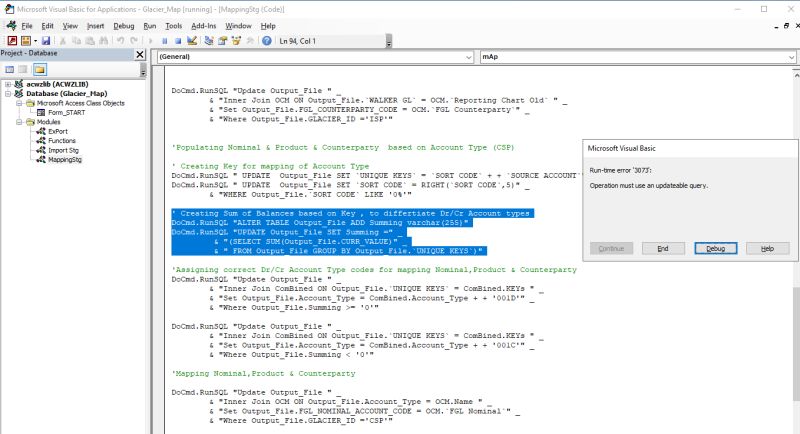The height and width of the screenshot is (434, 800).
Task: Open Properties Window from the toolbar
Action: pyautogui.click(x=222, y=41)
